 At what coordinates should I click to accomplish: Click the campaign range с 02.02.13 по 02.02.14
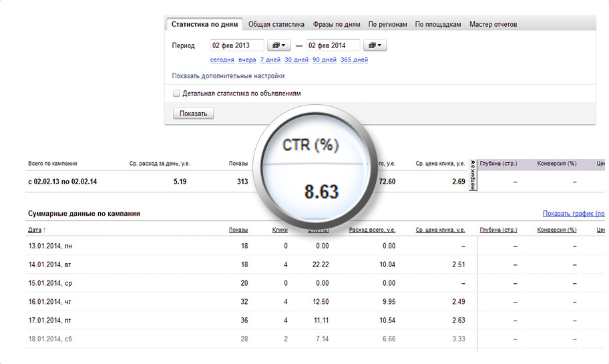coord(63,182)
